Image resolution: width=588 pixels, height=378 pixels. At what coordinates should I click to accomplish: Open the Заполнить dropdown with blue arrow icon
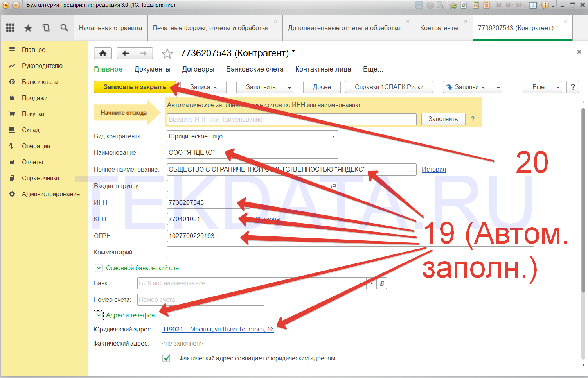point(498,88)
